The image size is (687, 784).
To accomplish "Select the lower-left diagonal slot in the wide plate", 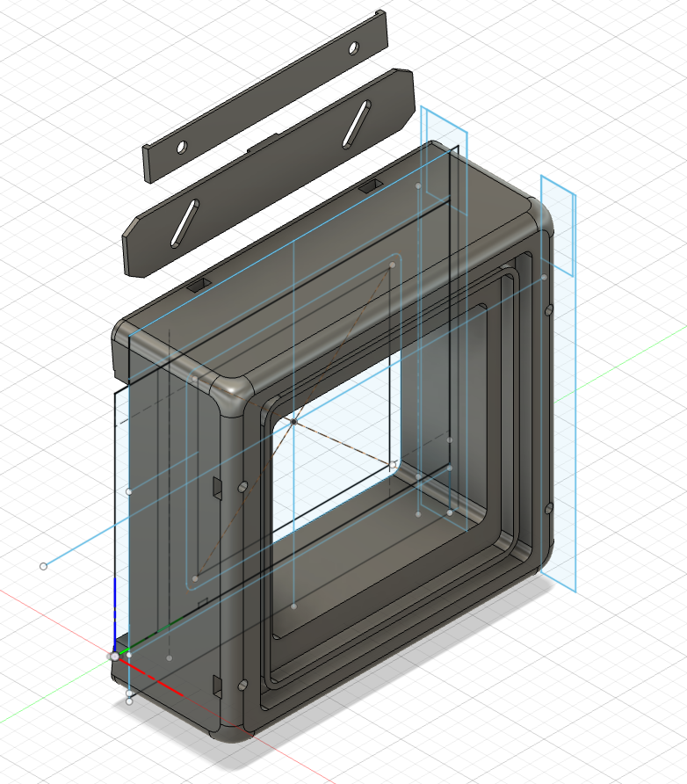I will pos(184,223).
